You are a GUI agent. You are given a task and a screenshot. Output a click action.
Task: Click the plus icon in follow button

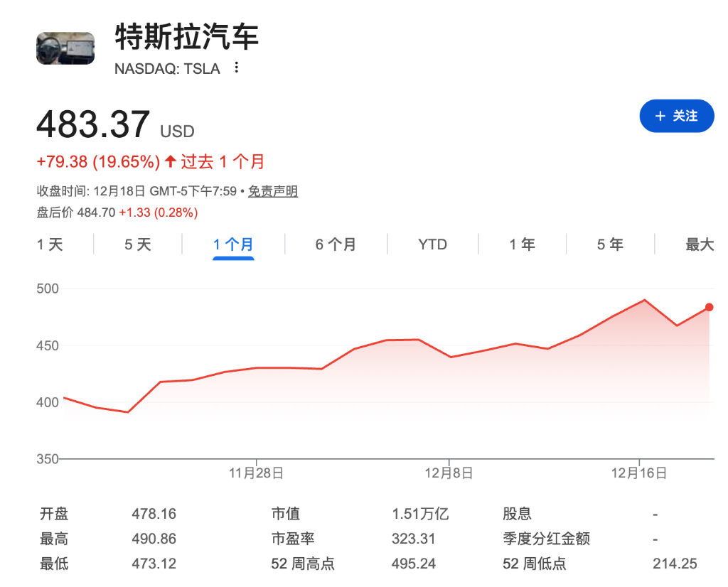click(x=660, y=116)
